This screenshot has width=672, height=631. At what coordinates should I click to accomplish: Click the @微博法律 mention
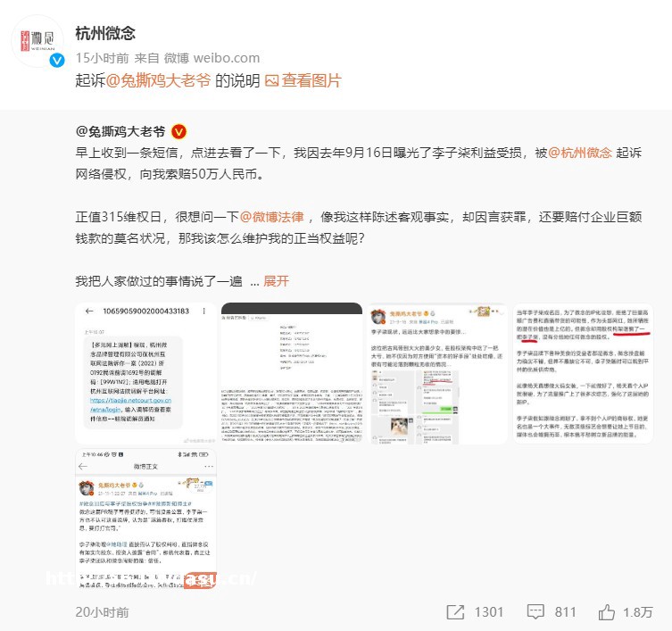click(x=271, y=217)
